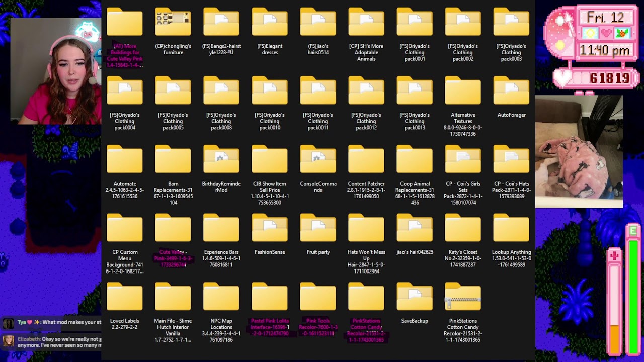Open Oriyado's Clothing pack0002 folder

pyautogui.click(x=463, y=22)
